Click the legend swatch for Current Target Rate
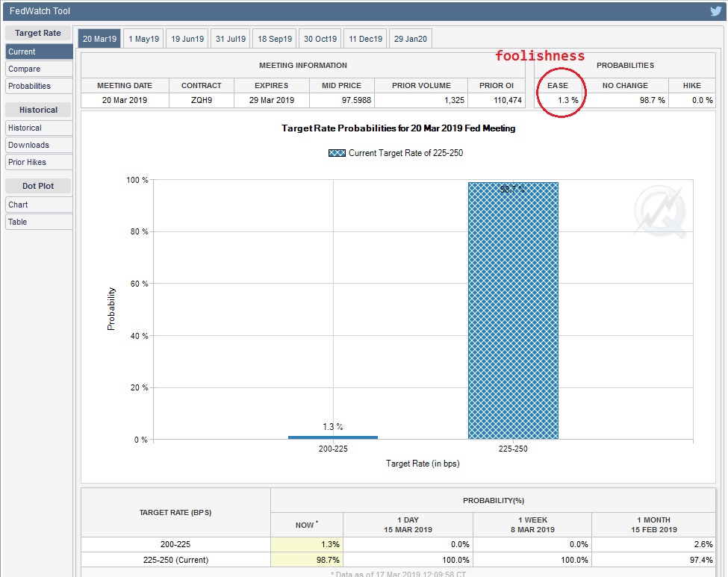Image resolution: width=728 pixels, height=577 pixels. [x=337, y=153]
